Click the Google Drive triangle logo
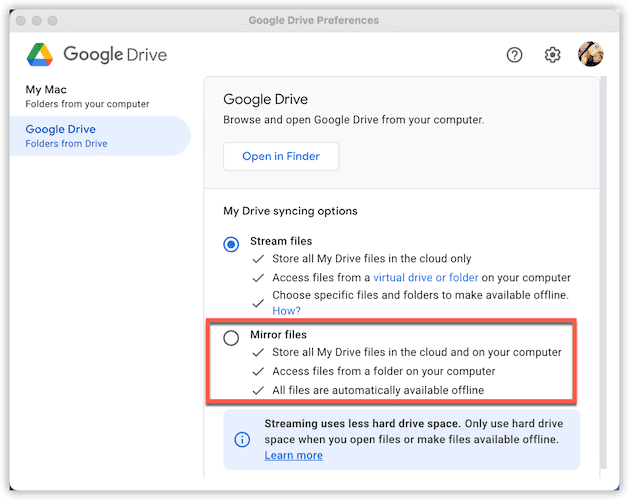 point(40,54)
